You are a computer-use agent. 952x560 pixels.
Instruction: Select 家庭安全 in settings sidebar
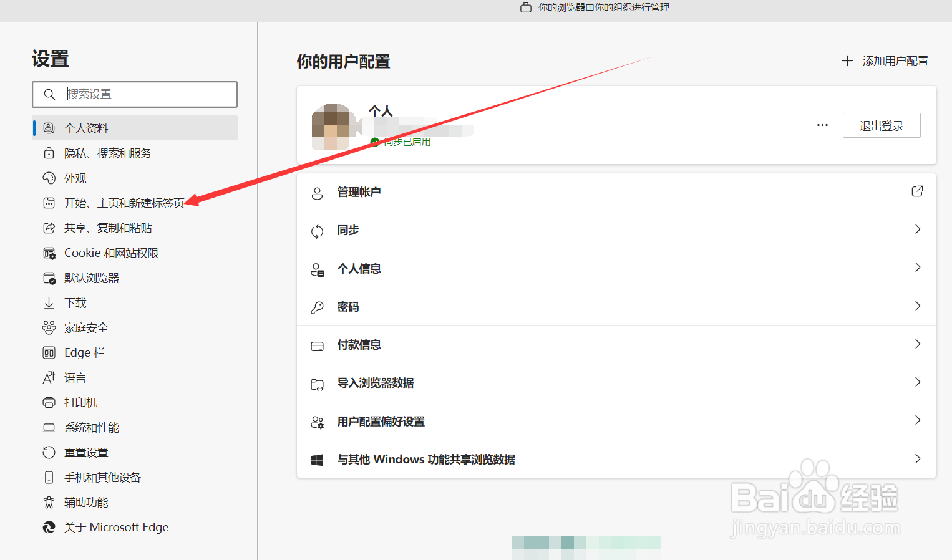click(x=135, y=327)
